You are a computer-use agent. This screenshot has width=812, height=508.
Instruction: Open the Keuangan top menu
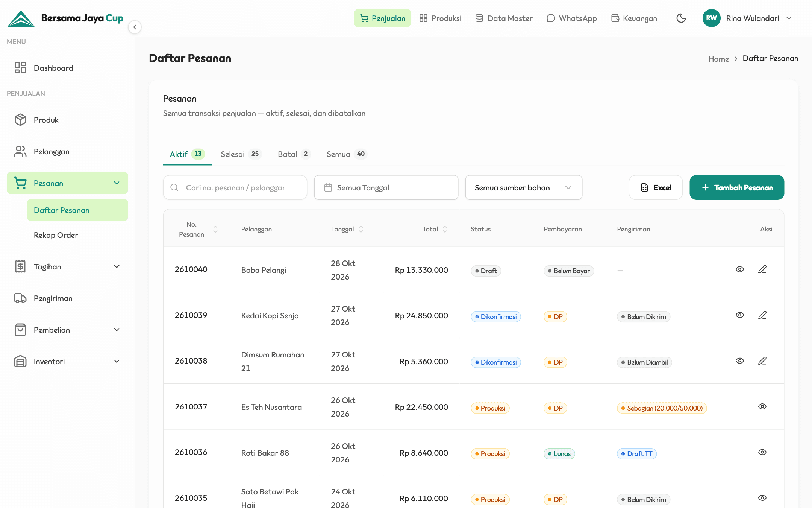634,18
